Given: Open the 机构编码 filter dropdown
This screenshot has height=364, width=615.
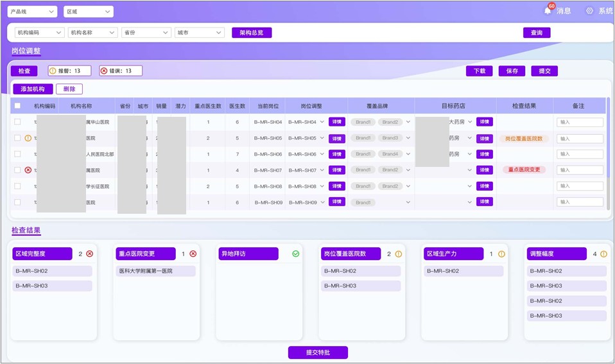Looking at the screenshot, I should point(40,33).
